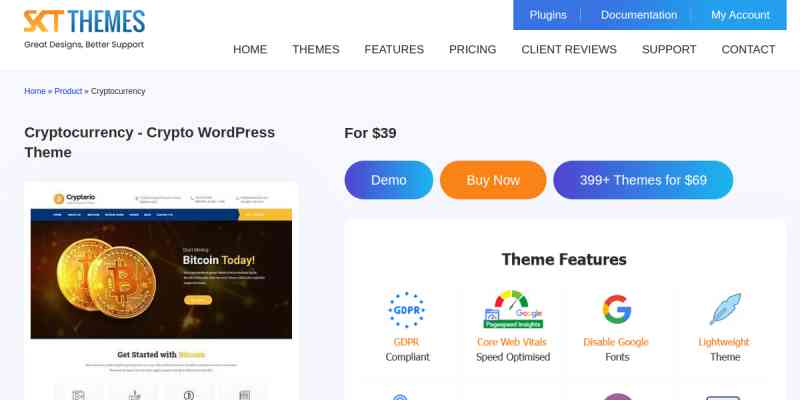Click the 399+ Themes for $69 button
The image size is (800, 400).
pyautogui.click(x=643, y=180)
